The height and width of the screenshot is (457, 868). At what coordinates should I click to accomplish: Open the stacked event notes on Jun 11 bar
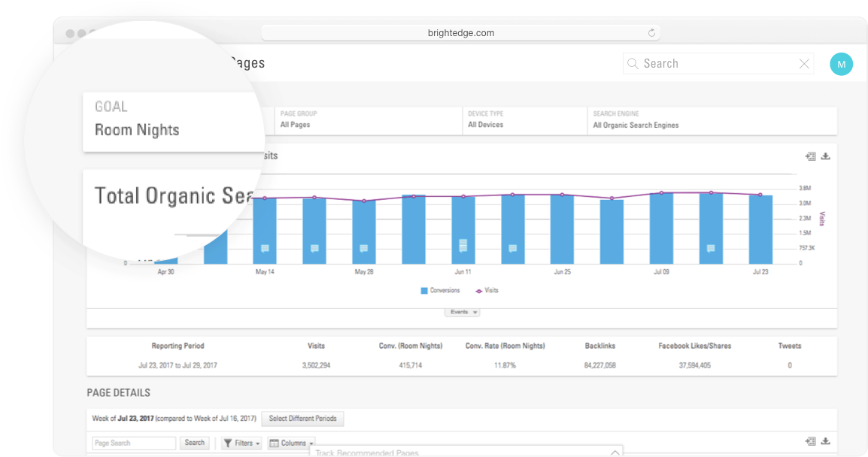coord(463,246)
